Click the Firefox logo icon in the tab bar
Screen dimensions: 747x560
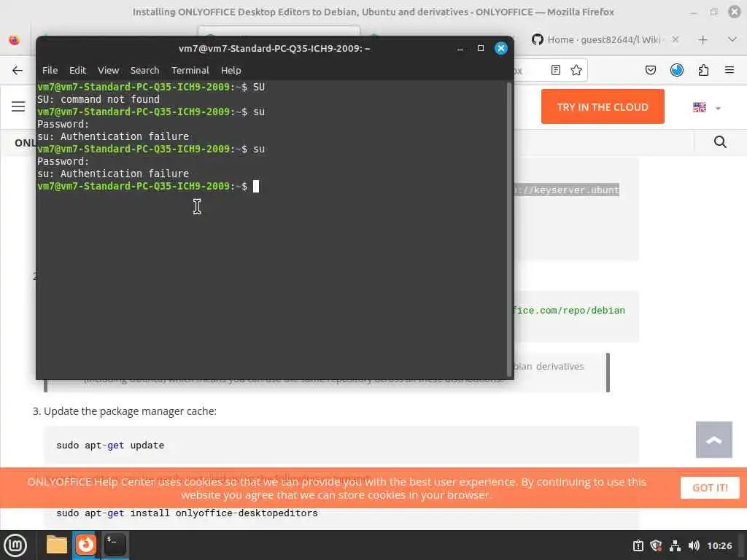click(15, 40)
